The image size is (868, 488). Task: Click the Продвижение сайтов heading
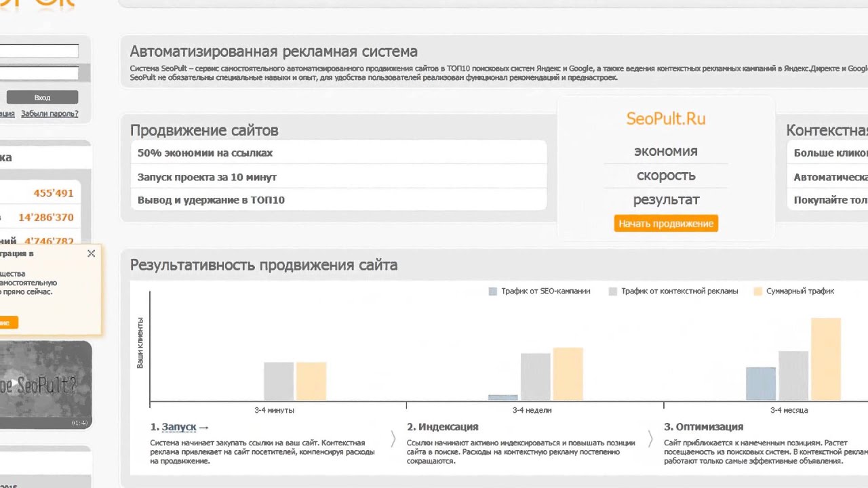[204, 130]
